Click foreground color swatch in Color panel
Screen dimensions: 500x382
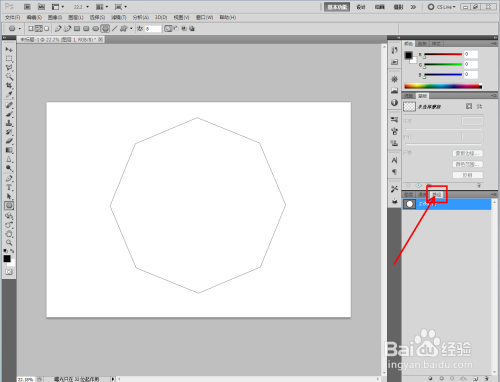[x=408, y=55]
